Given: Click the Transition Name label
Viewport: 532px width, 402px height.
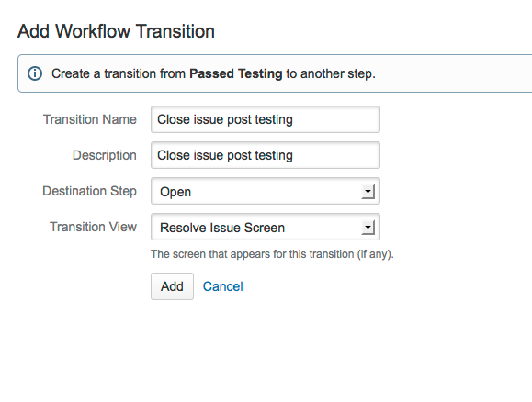Looking at the screenshot, I should [90, 119].
